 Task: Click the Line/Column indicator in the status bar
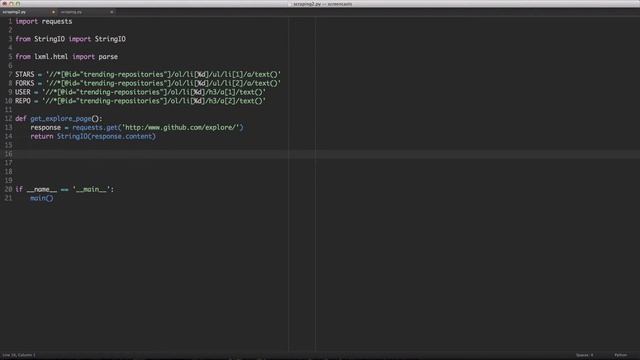coord(19,355)
